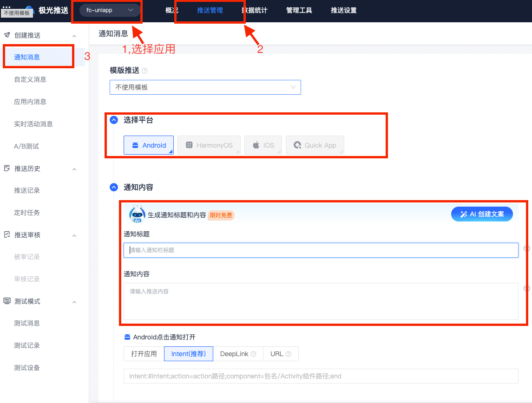
Task: Open 自定义消息 in the sidebar
Action: coord(30,79)
